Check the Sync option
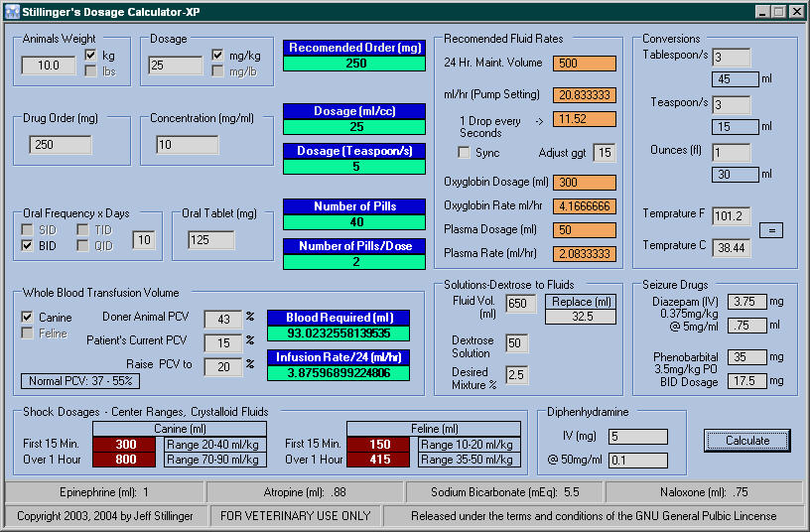 (x=464, y=153)
